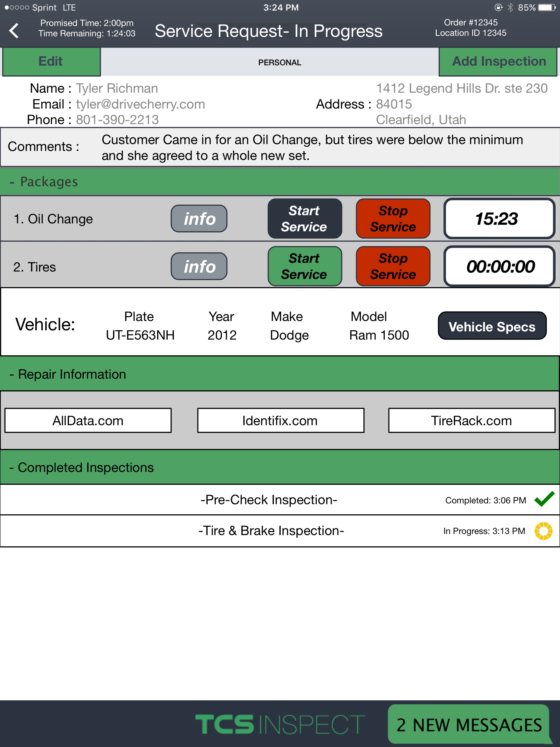The height and width of the screenshot is (747, 560).
Task: Tap the Oil Change timer showing 15:23
Action: tap(499, 218)
